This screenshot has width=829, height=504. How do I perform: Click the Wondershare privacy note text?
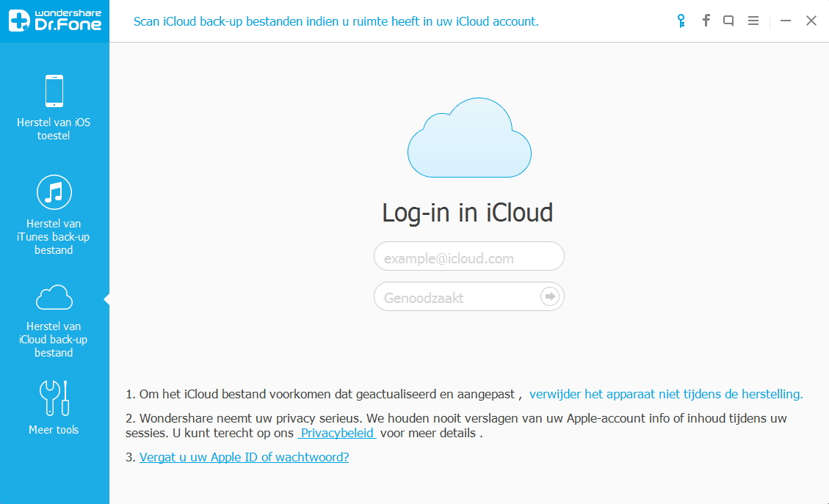[456, 426]
